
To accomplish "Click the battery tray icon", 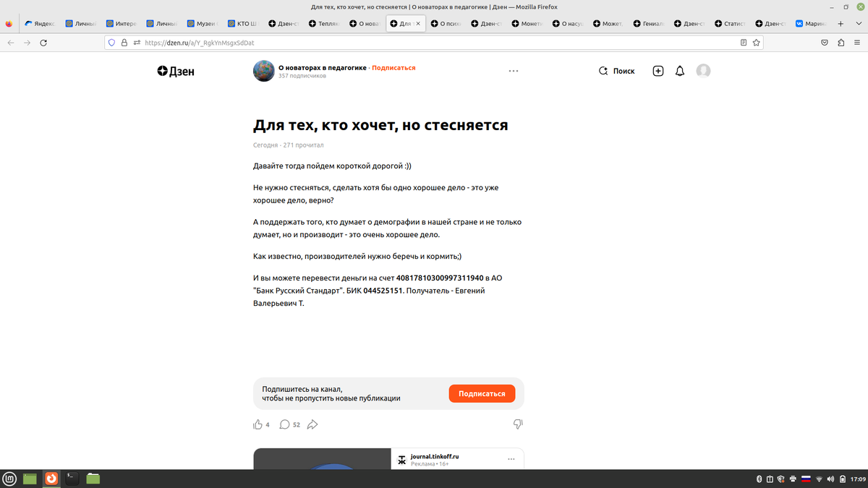I will point(842,479).
